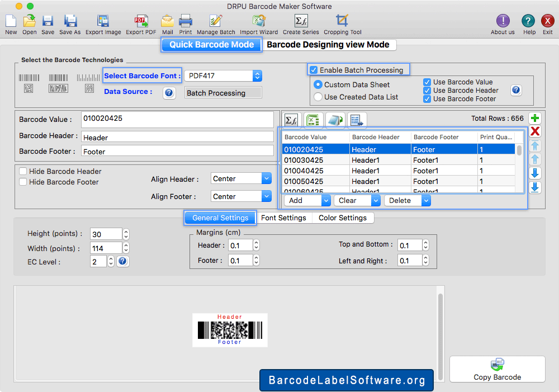Open Font Settings tab
Image resolution: width=559 pixels, height=392 pixels.
pyautogui.click(x=283, y=218)
